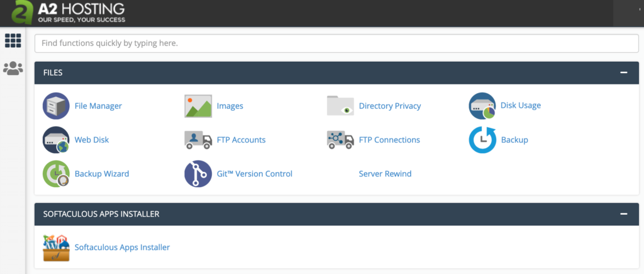This screenshot has width=644, height=274.
Task: Open the File Manager icon
Action: (56, 106)
